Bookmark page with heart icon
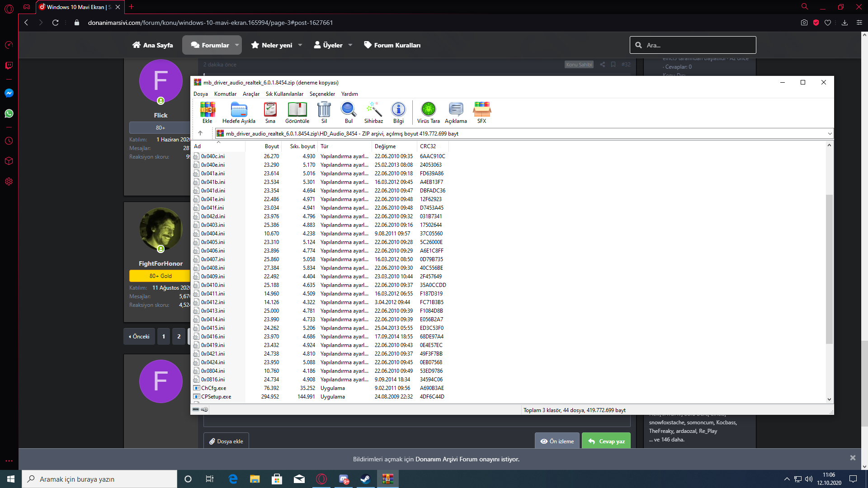 coord(828,23)
